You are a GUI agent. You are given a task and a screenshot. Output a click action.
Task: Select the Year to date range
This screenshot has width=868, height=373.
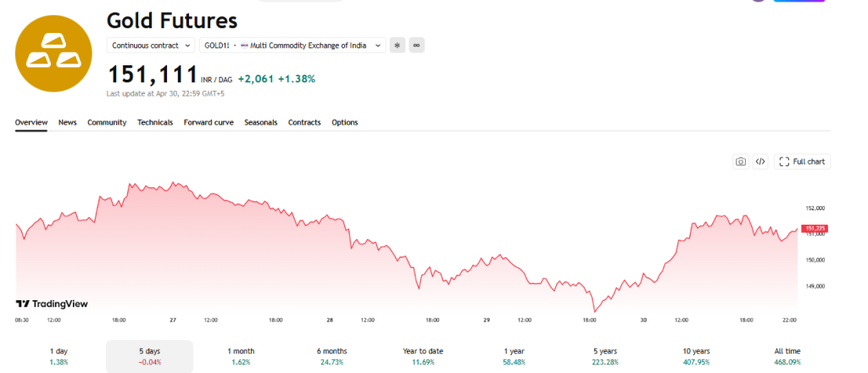[423, 356]
